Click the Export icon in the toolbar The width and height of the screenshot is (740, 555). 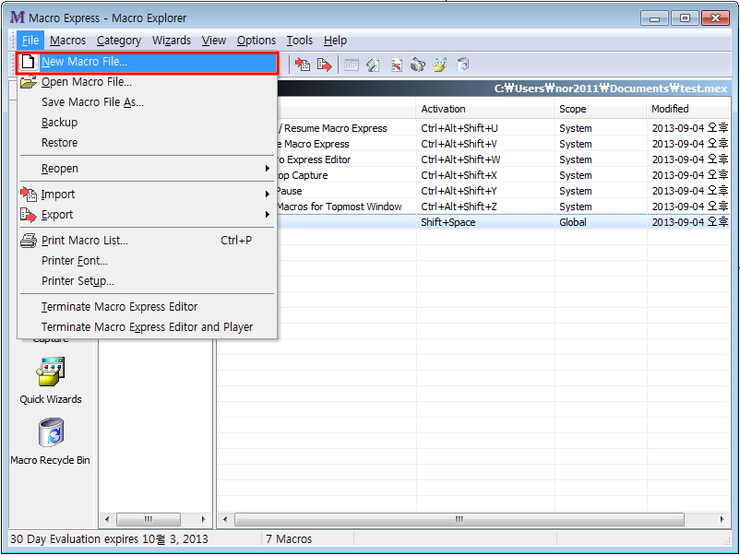point(324,65)
